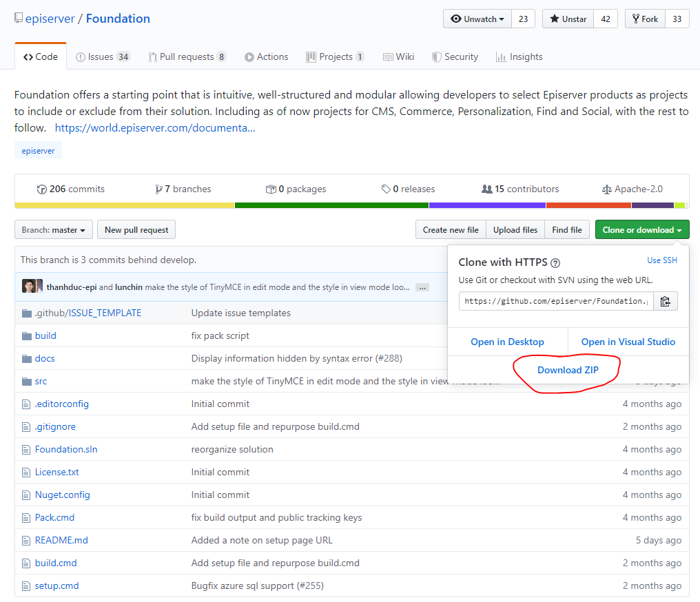View the 42 stargazers count
The image size is (700, 602).
pos(606,19)
